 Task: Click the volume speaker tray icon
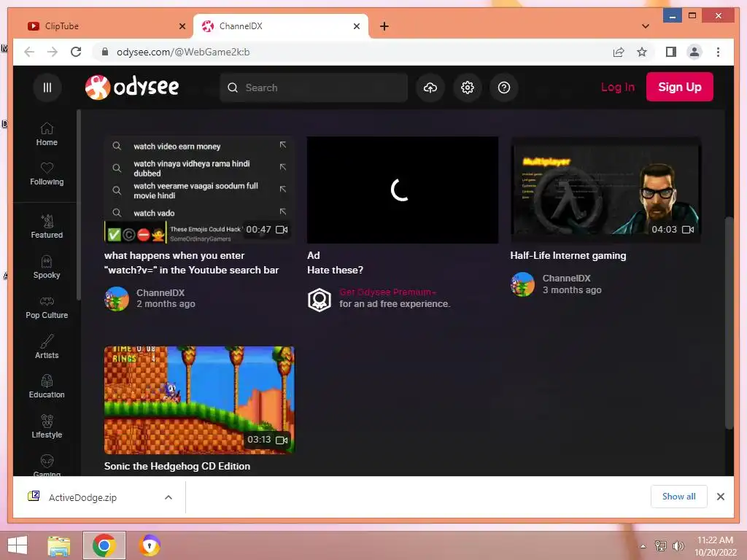[x=678, y=546]
